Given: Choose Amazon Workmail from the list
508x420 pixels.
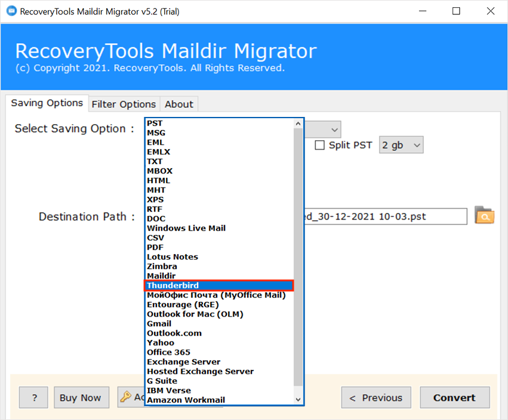Looking at the screenshot, I should pos(219,400).
